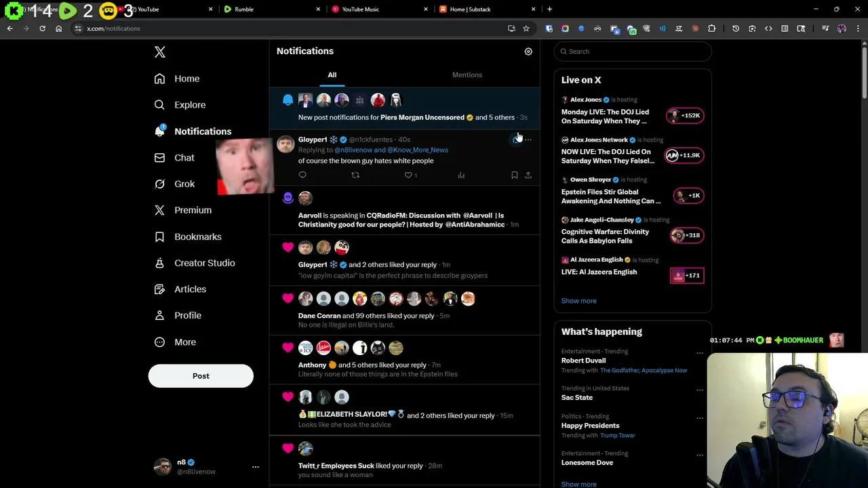View analytics on Gloyper1's tweet
Screen dimensions: 868x488
point(461,176)
